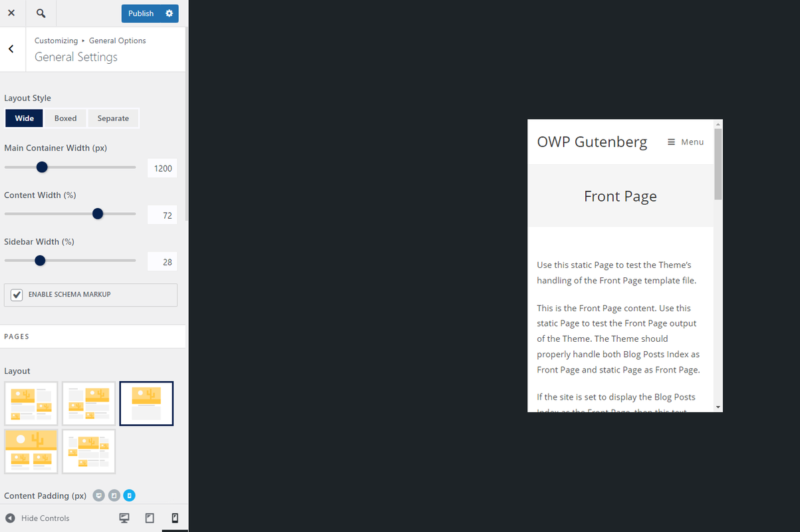Choose the both sidebars page layout thumbnail

88,452
